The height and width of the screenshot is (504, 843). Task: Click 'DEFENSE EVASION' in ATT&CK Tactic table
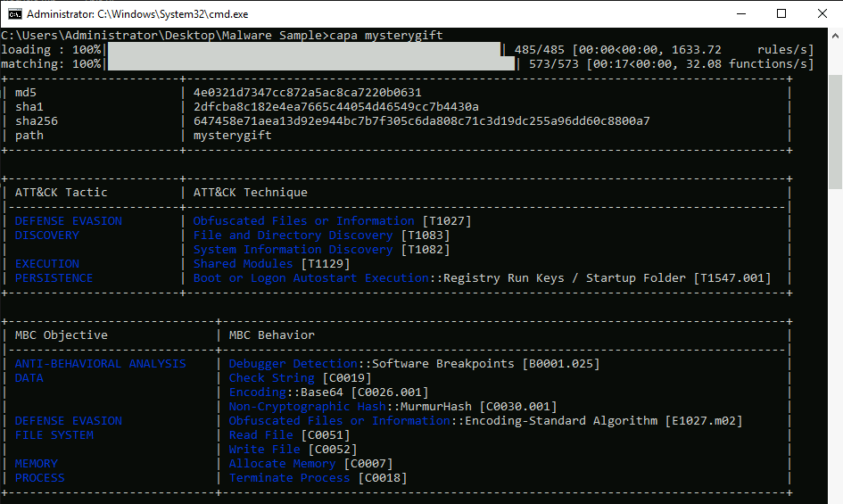click(69, 221)
